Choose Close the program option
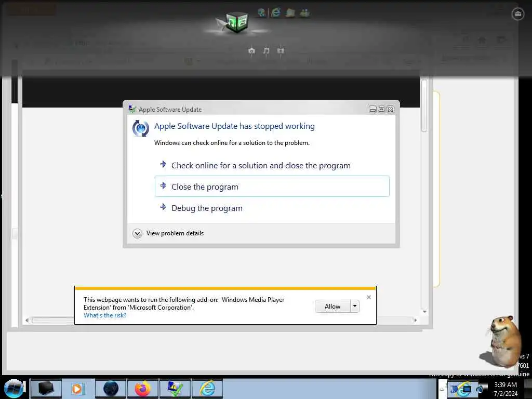This screenshot has width=532, height=399. point(272,187)
